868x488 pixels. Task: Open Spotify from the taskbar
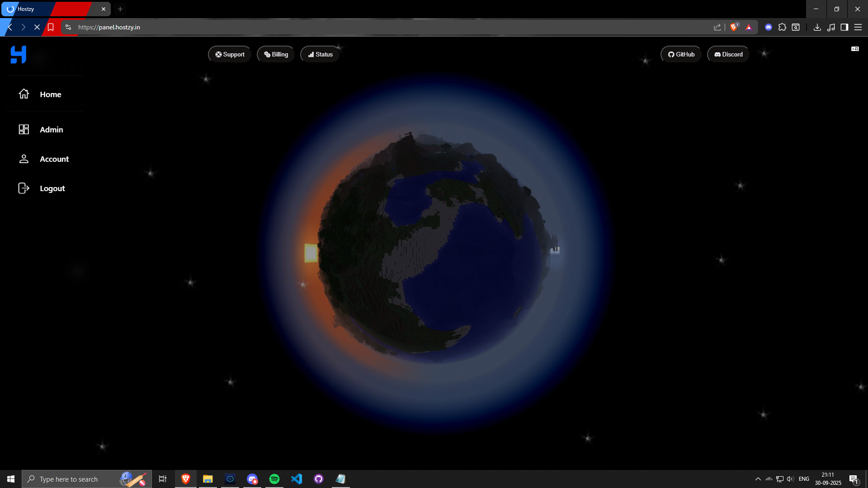[x=274, y=479]
